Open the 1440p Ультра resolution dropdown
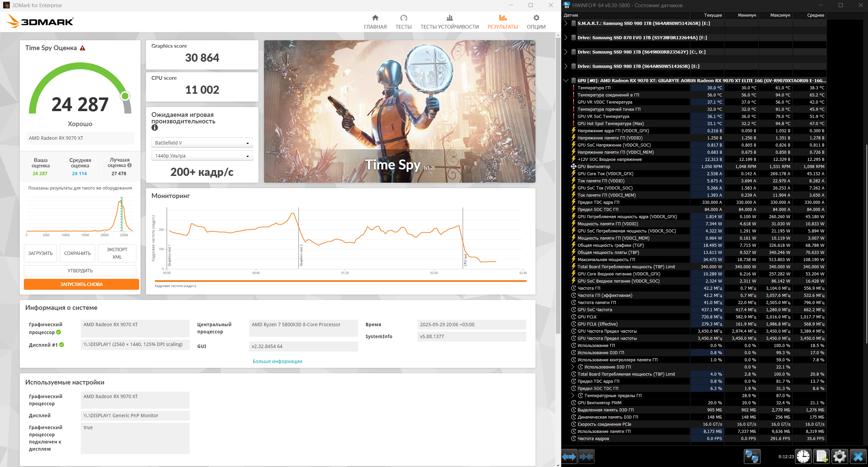The width and height of the screenshot is (868, 467). click(202, 156)
